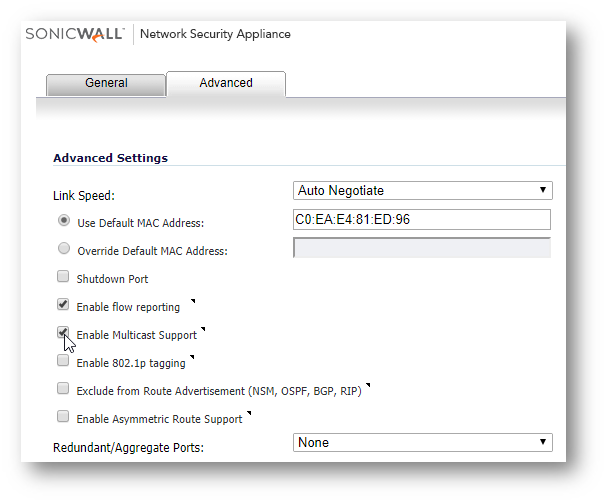Switch to the General tab
Viewport: 608px width, 504px height.
click(x=106, y=84)
